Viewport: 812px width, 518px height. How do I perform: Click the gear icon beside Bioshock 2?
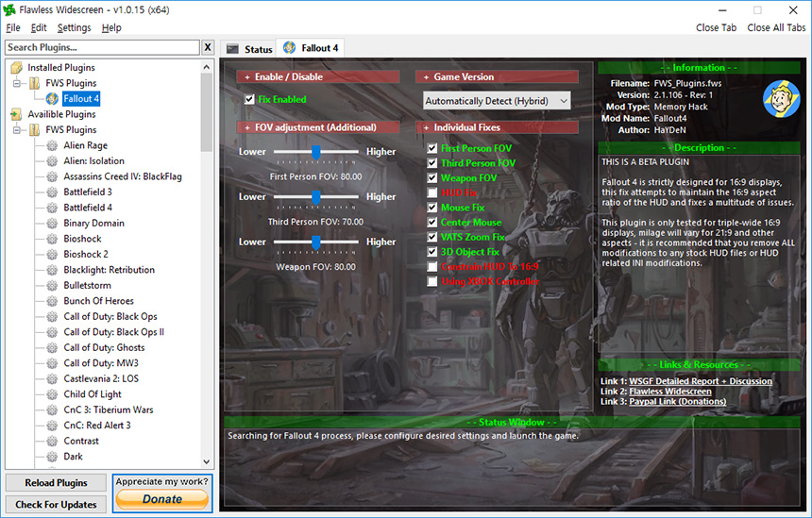coord(52,254)
